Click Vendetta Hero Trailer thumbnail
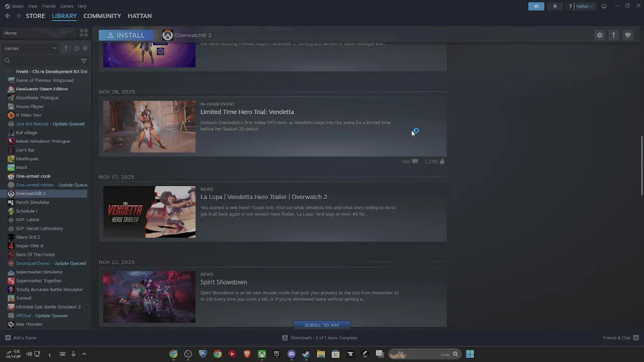 [149, 212]
